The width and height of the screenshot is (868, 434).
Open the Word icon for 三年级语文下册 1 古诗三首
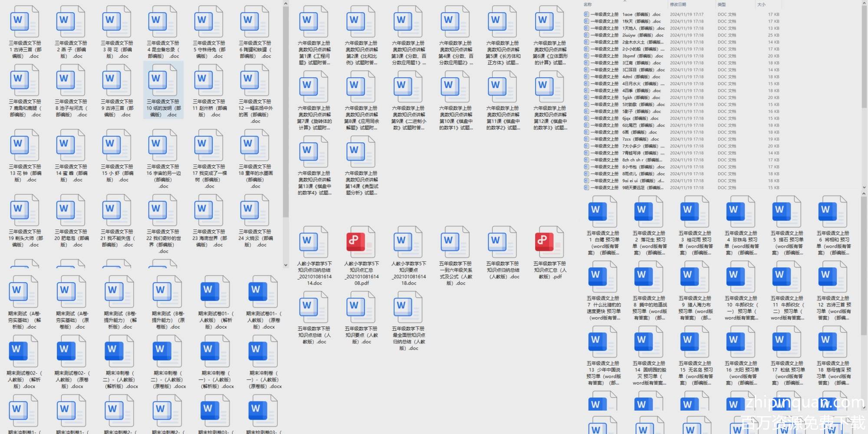[x=24, y=22]
